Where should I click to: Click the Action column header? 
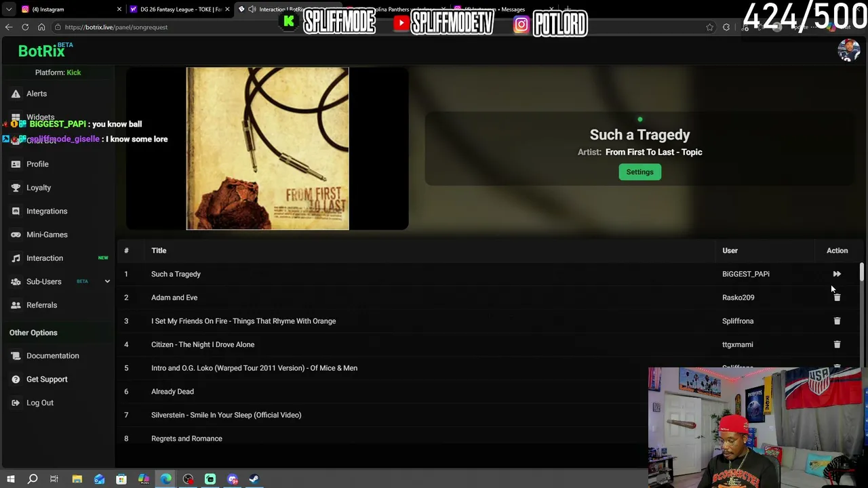tap(837, 251)
